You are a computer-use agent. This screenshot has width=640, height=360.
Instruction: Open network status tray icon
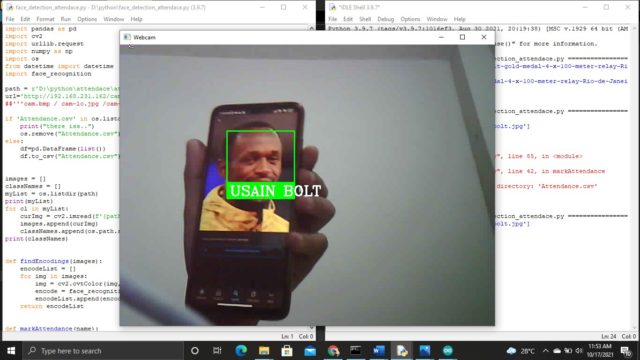tap(568, 351)
